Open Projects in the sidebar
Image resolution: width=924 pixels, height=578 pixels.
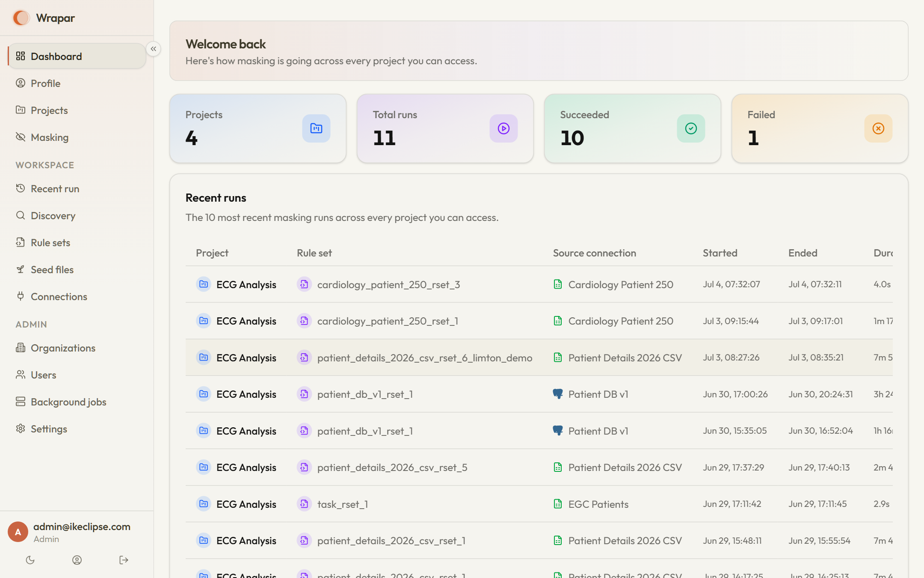pyautogui.click(x=77, y=110)
